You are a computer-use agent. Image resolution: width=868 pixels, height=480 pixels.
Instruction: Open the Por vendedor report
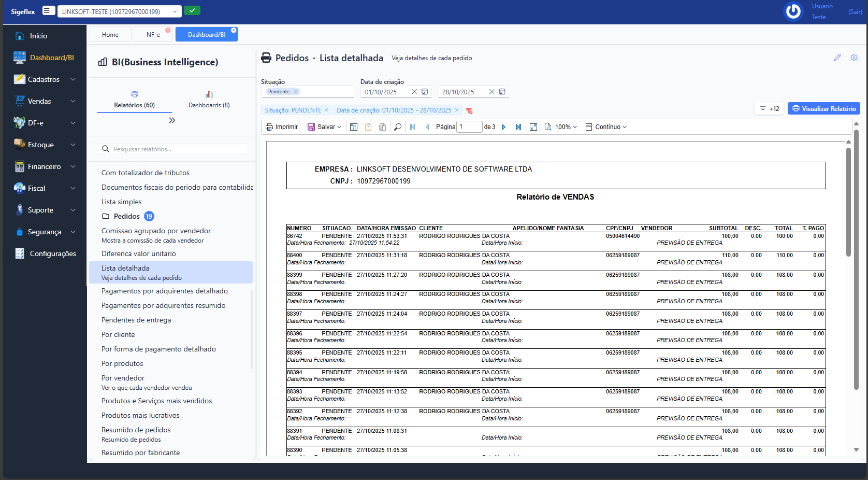pos(123,378)
